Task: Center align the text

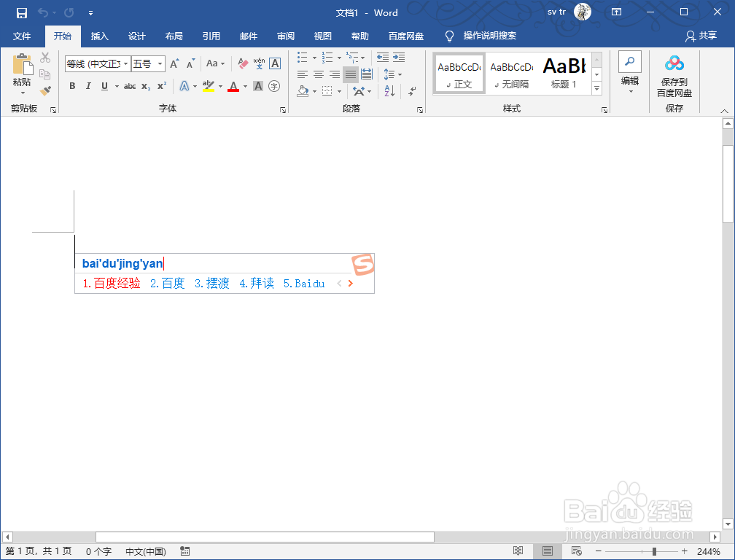Action: pyautogui.click(x=319, y=74)
